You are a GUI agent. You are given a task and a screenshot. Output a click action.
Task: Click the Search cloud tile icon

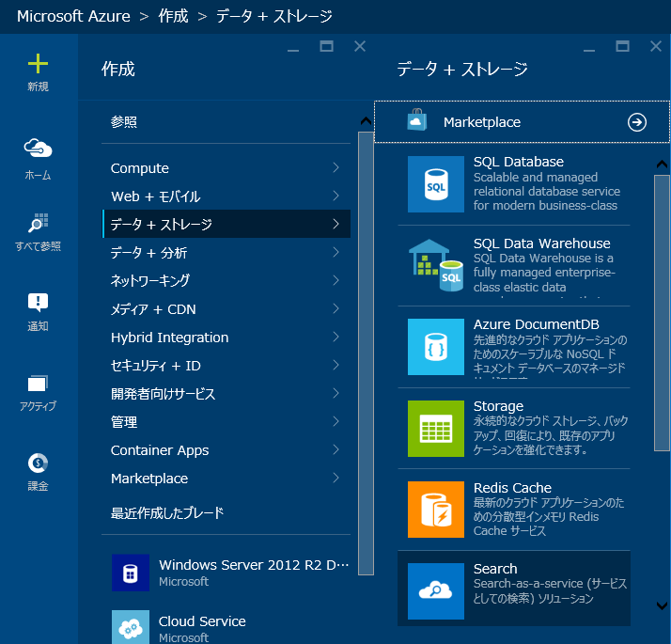click(436, 591)
